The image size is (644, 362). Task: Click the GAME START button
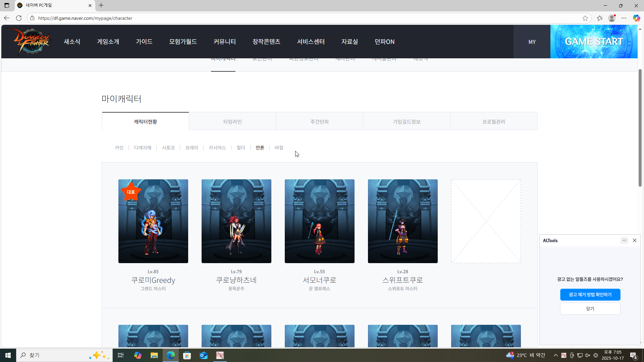click(594, 42)
